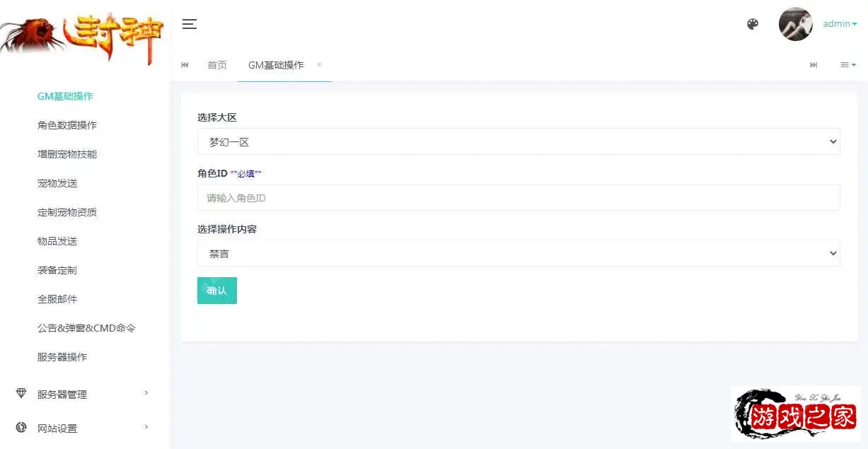Screen dimensions: 868x449
Task: Go to 宠物发送 sidebar link
Action: pos(57,183)
